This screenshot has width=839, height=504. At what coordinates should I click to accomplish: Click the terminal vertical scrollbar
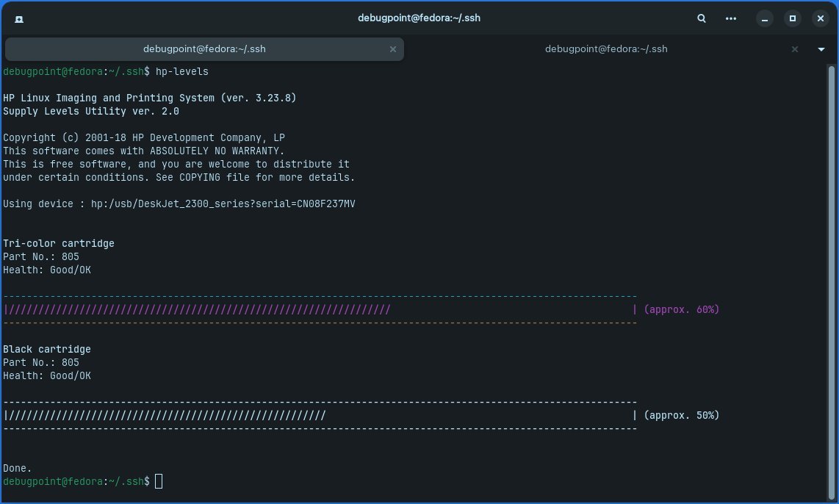pyautogui.click(x=831, y=283)
